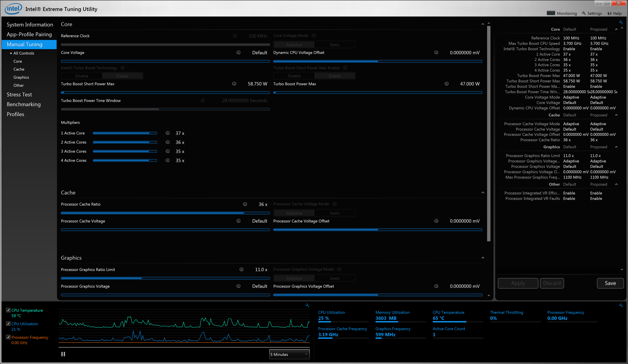Open App-Profile Pairing page

tap(29, 34)
